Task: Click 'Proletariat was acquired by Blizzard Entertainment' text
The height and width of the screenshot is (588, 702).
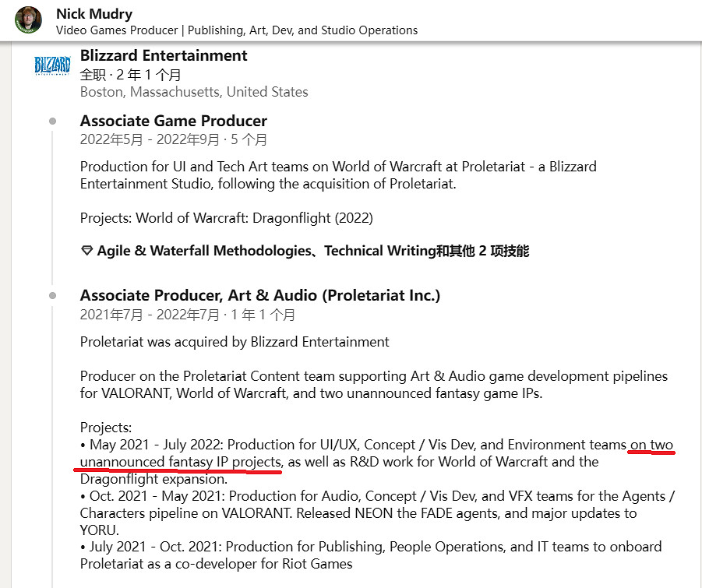Action: (x=235, y=342)
